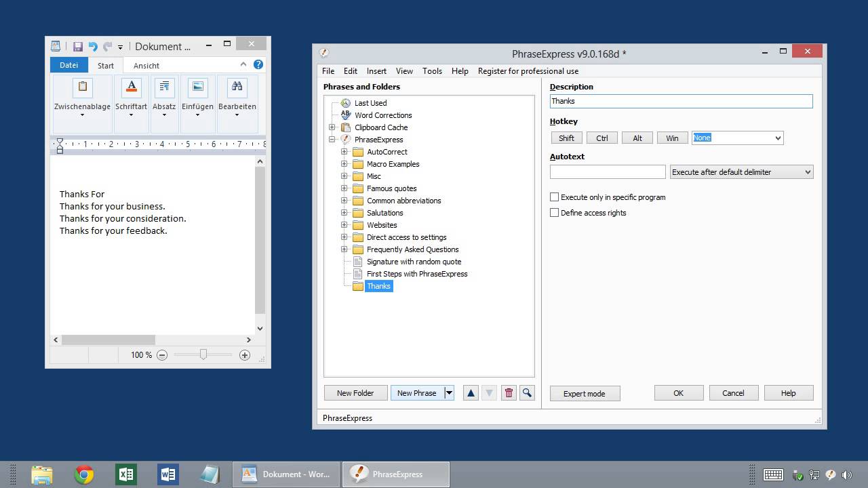Enable Execute only in specific program
The width and height of the screenshot is (868, 488).
coord(555,197)
